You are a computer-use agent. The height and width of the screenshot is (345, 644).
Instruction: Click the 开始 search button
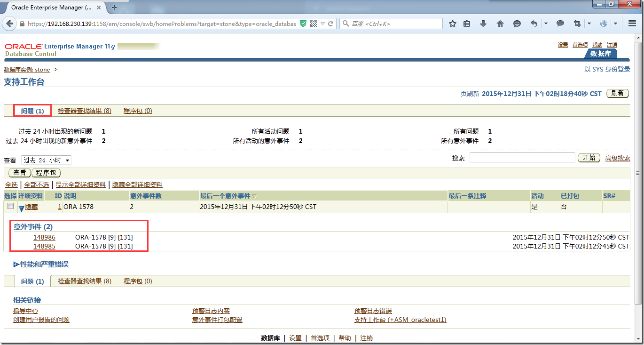pyautogui.click(x=589, y=158)
